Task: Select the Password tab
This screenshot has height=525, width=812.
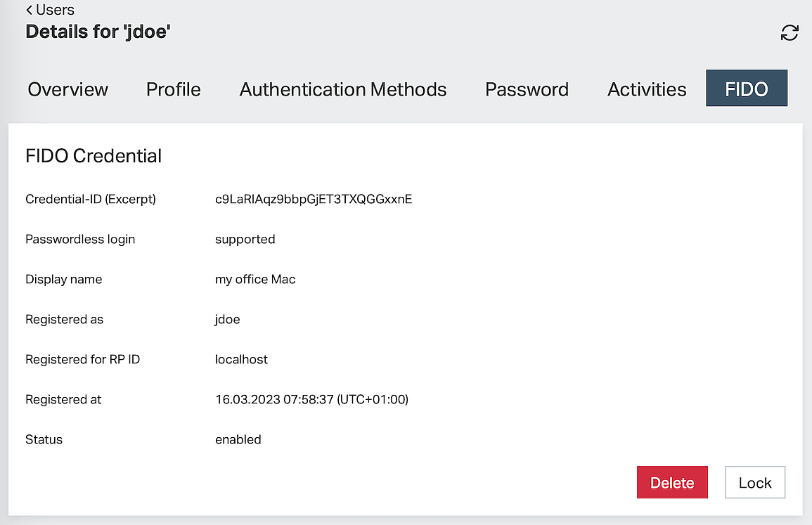Action: pyautogui.click(x=527, y=89)
